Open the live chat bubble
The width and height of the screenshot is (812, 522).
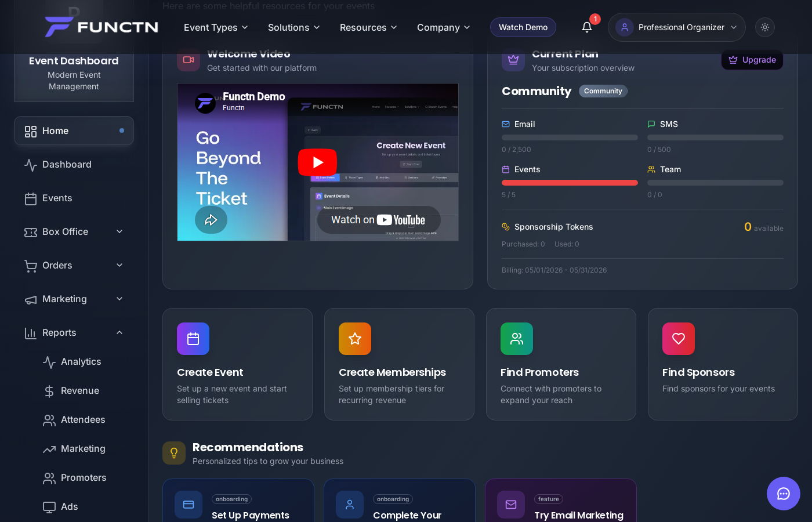pos(784,494)
